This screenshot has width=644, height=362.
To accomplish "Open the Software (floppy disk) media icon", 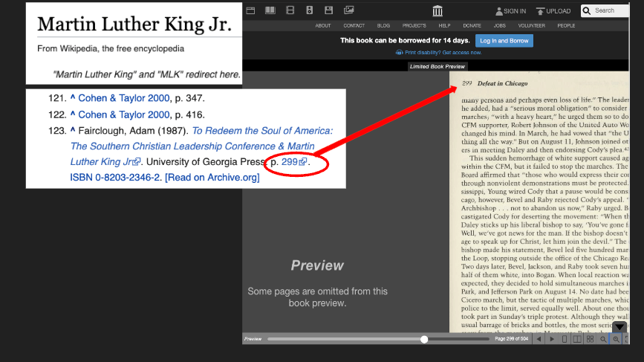I will pyautogui.click(x=328, y=10).
